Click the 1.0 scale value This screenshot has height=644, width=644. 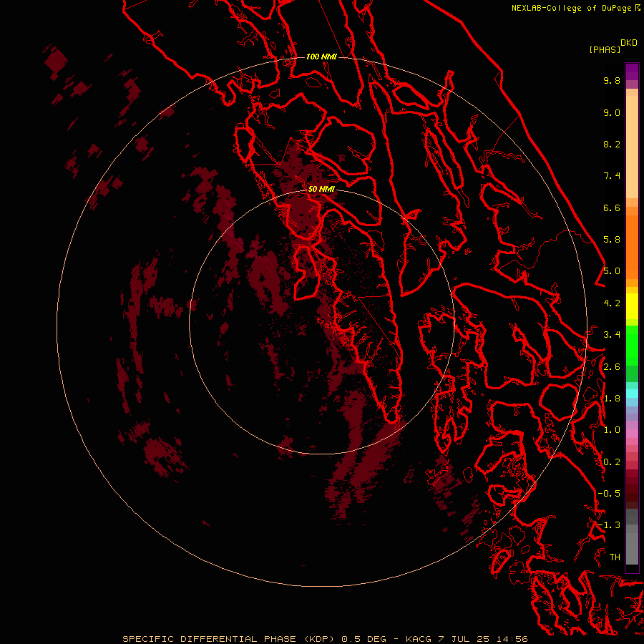612,431
